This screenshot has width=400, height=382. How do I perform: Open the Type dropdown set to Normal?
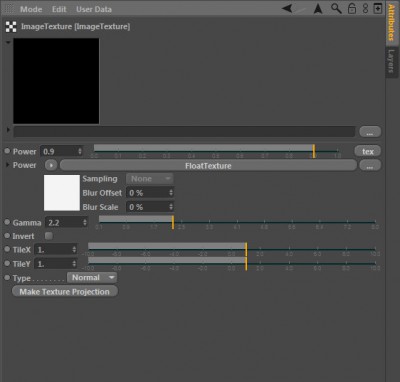pyautogui.click(x=92, y=278)
